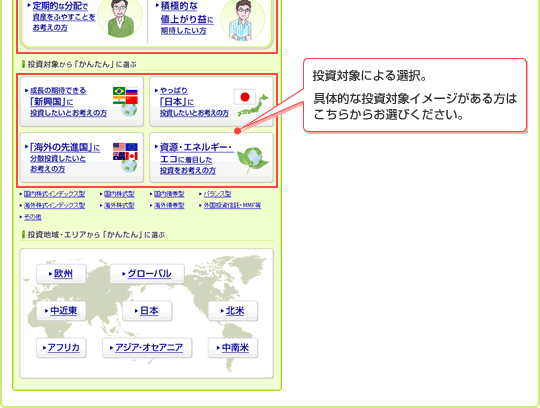
Task: Select the 中近東 region button
Action: point(61,311)
